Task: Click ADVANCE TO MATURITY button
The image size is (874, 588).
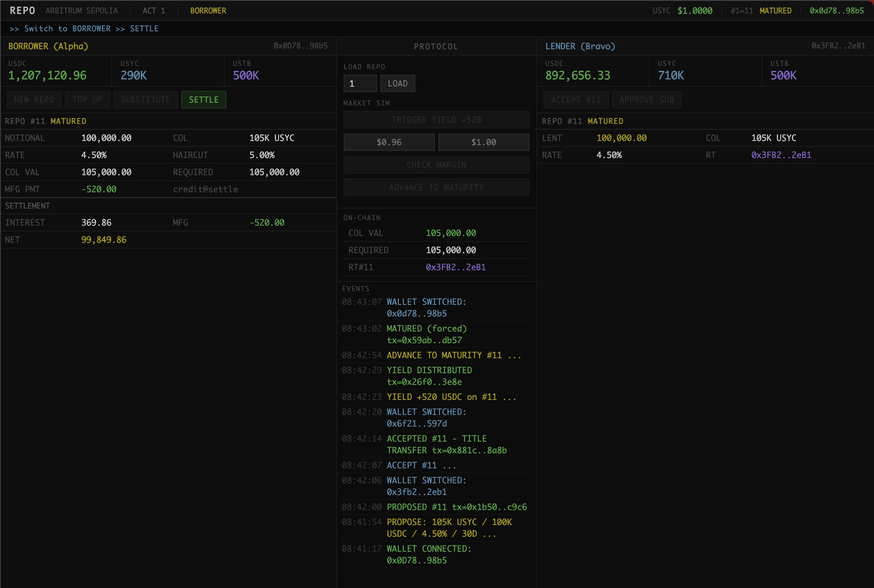Action: tap(436, 187)
